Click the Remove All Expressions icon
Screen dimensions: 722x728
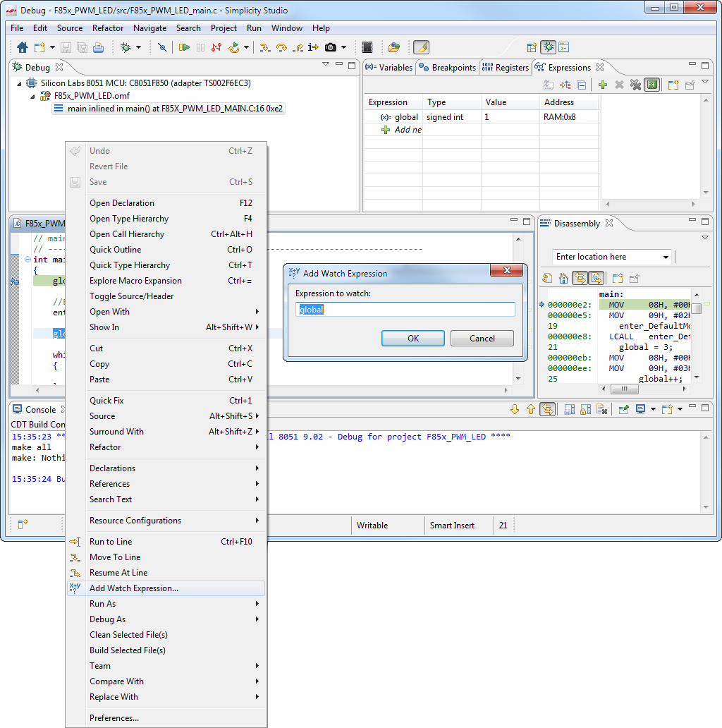point(635,85)
